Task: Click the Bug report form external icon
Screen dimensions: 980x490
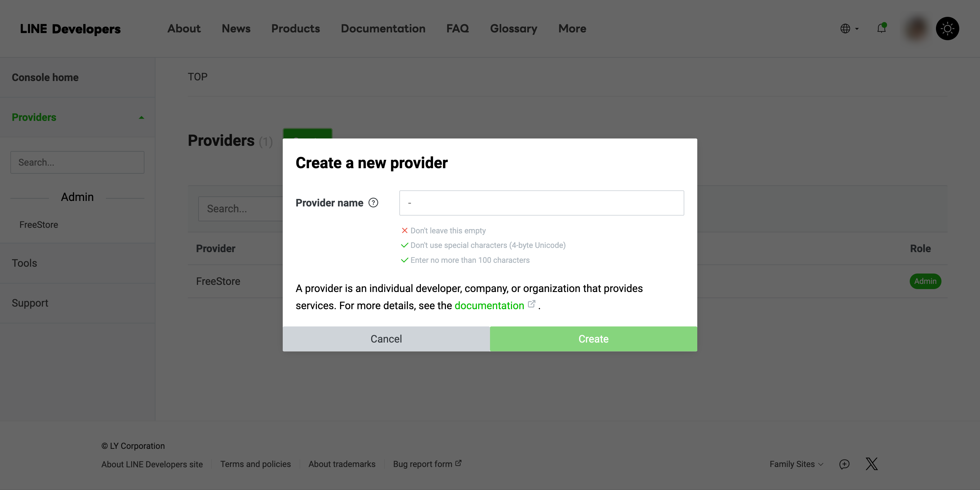Action: [x=459, y=463]
